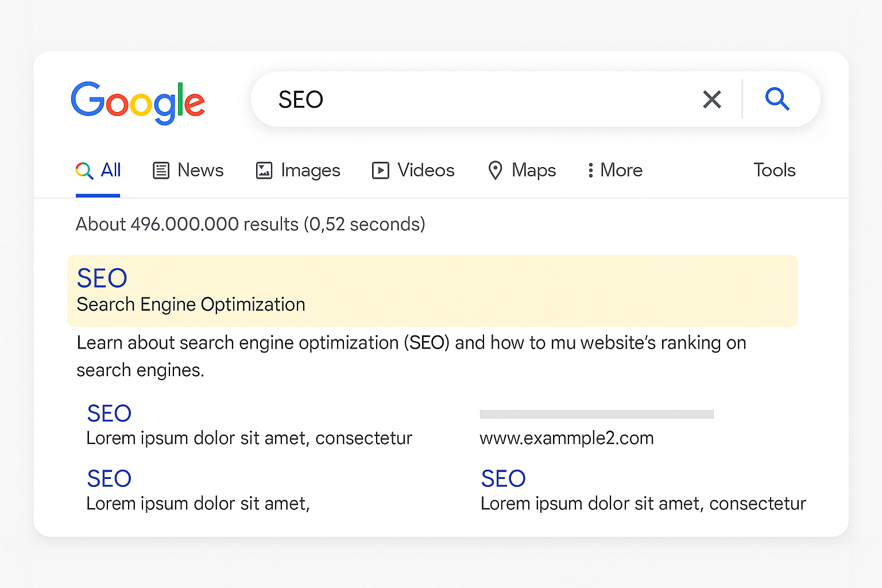Open SEO link above 'Lorem ipsum dolor sit amet,'
Viewport: 882px width, 588px height.
109,478
